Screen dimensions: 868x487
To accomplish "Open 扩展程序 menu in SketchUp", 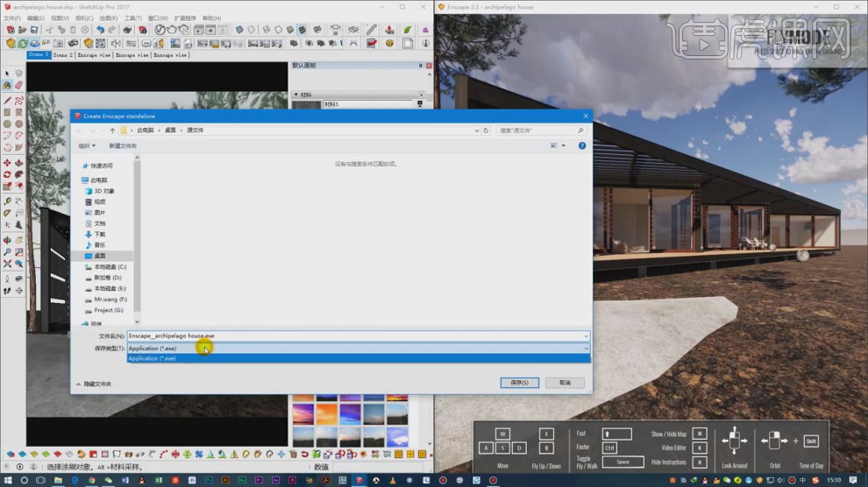I will coord(185,18).
